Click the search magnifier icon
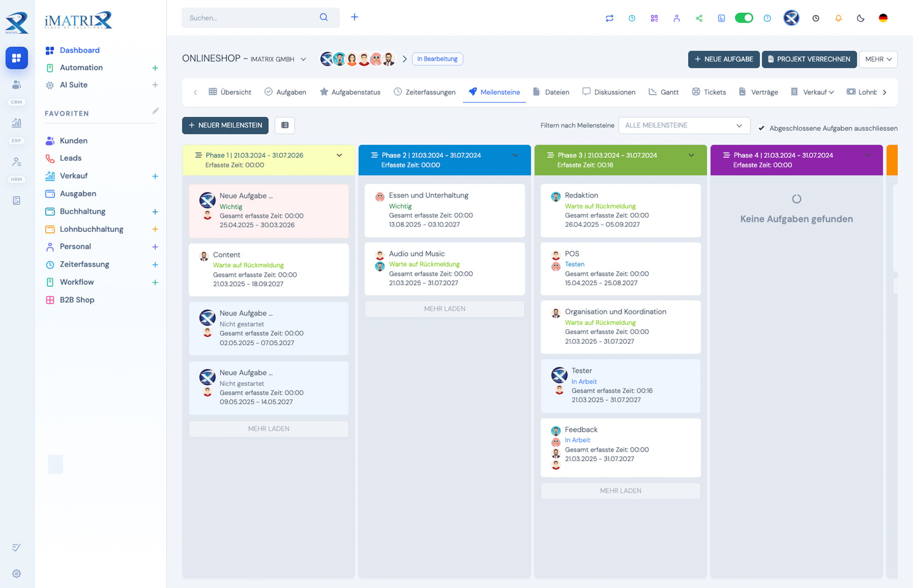 (x=324, y=17)
